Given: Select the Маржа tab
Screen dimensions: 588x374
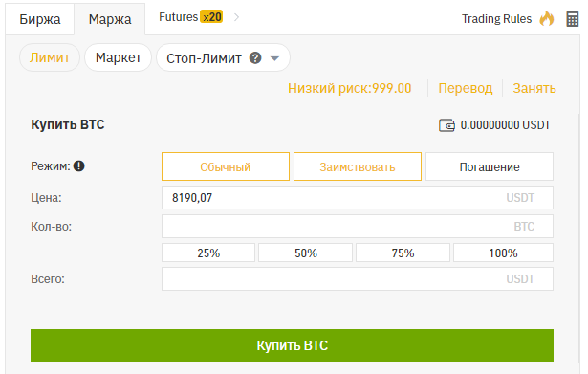Looking at the screenshot, I should [x=110, y=19].
